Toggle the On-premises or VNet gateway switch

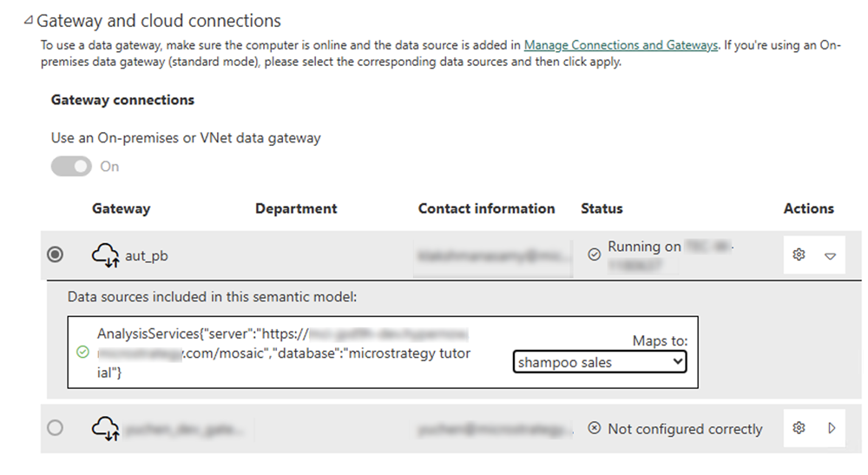point(71,167)
